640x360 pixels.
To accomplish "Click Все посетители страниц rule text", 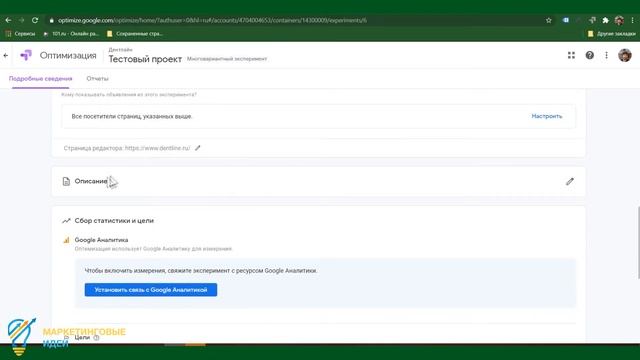I will [132, 116].
